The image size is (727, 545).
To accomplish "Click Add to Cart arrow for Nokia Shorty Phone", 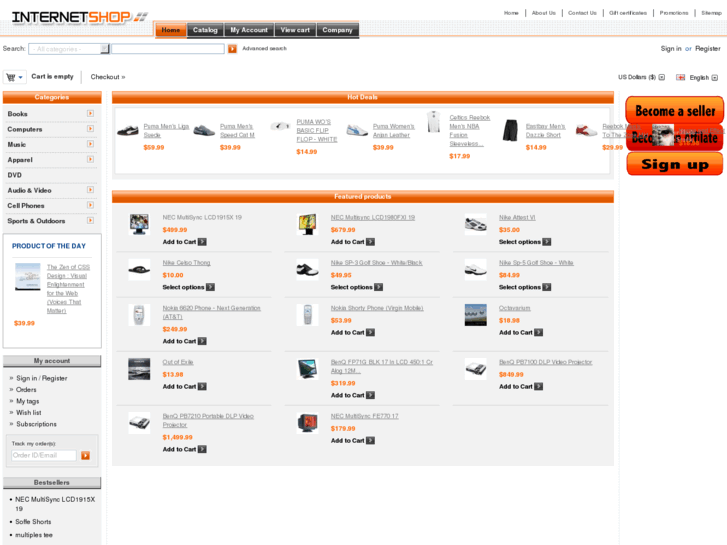I will coord(370,332).
